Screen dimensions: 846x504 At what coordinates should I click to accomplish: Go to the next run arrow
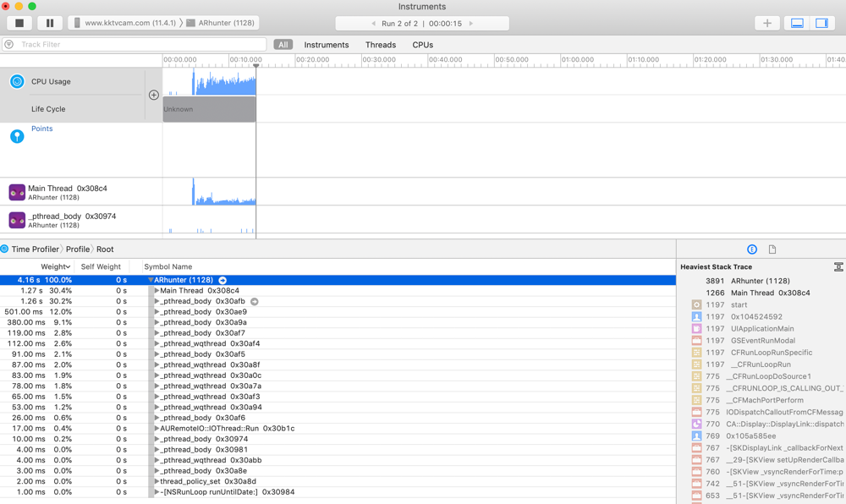pyautogui.click(x=471, y=24)
